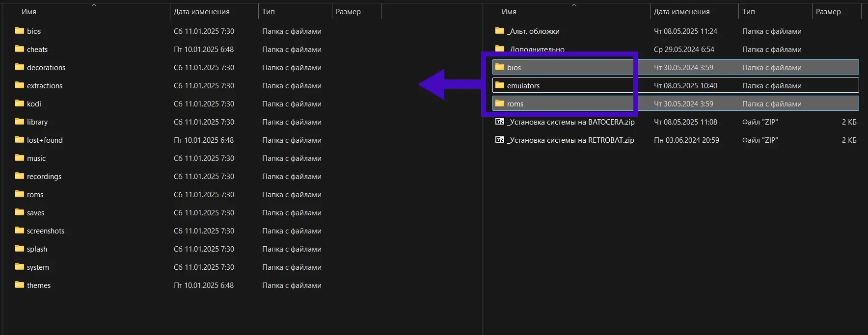Select the recordings folder name
868x335 pixels.
click(x=44, y=177)
